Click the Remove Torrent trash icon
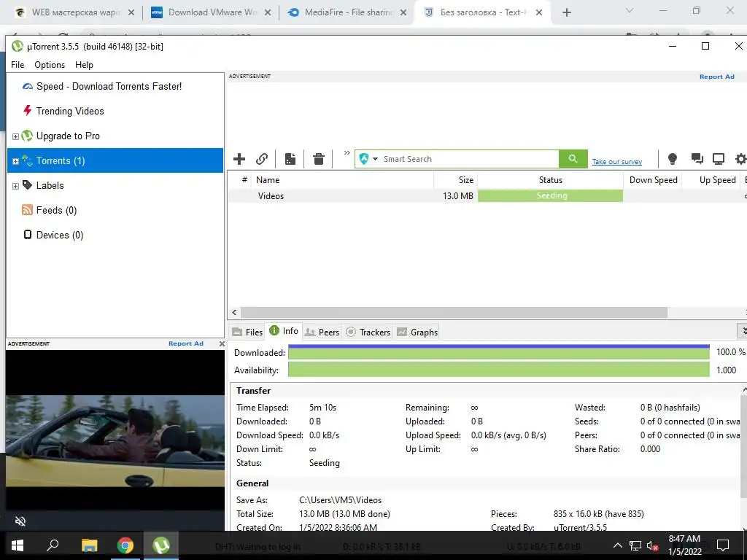The image size is (747, 560). point(319,159)
